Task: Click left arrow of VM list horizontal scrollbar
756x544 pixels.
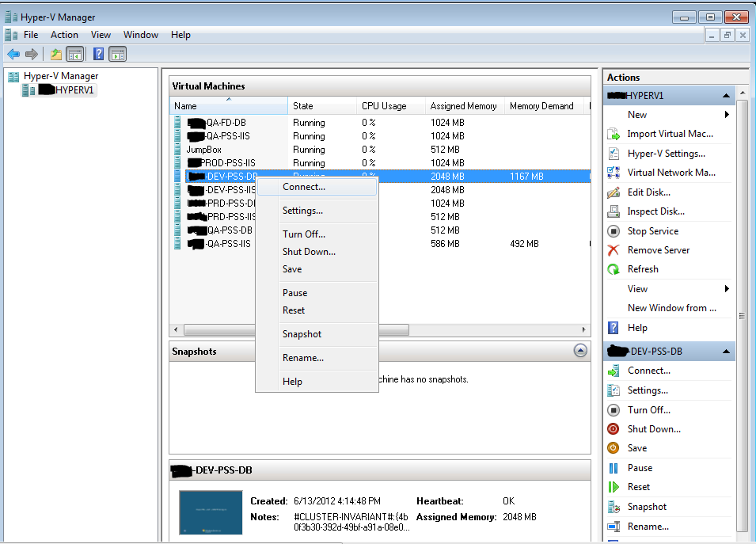Action: tap(176, 330)
